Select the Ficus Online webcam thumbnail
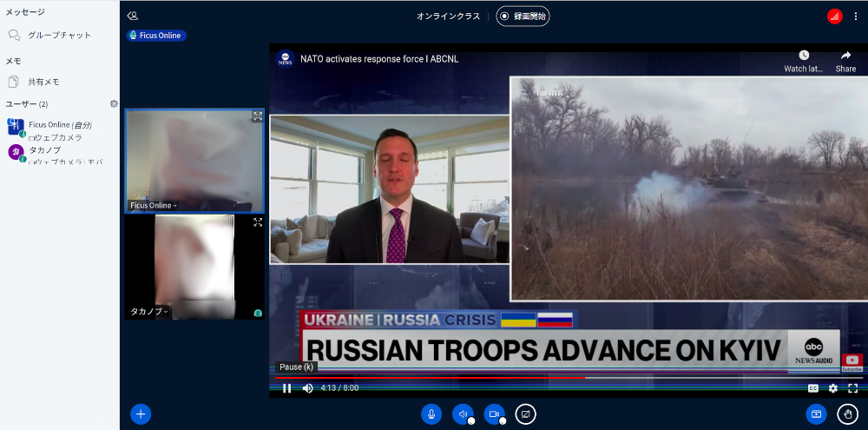This screenshot has width=868, height=430. click(x=194, y=161)
